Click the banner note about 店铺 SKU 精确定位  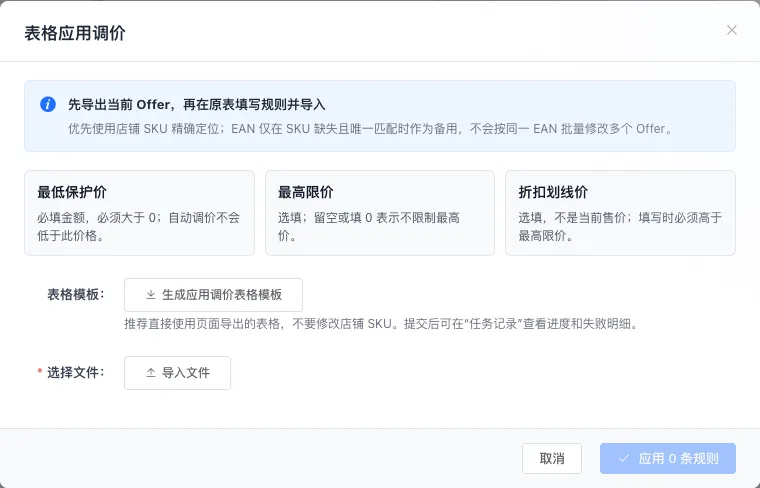point(371,129)
